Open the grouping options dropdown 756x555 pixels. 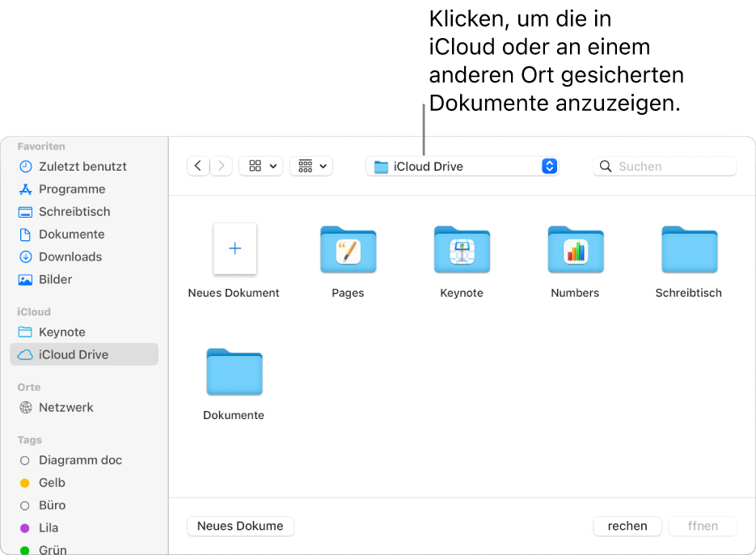pyautogui.click(x=311, y=166)
